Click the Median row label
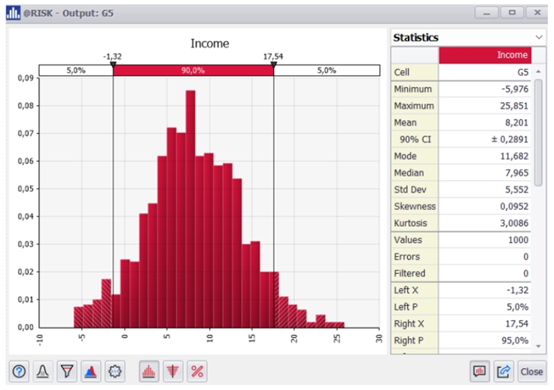The width and height of the screenshot is (554, 390). [x=409, y=173]
